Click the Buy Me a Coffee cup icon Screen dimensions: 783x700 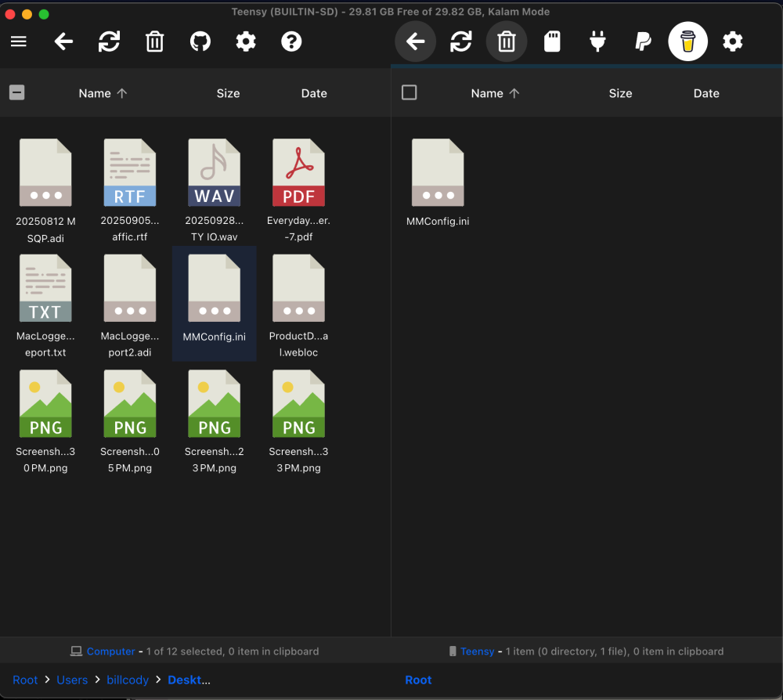tap(687, 41)
